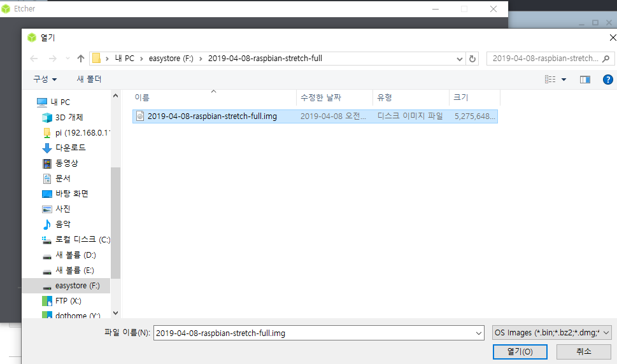Click the 열기(O) open button
The width and height of the screenshot is (617, 364).
(x=520, y=352)
